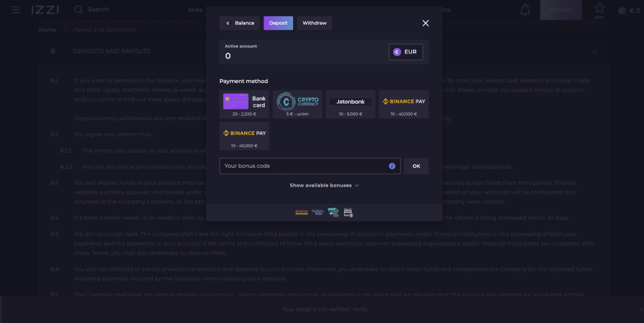Collapse the Deposits and Payouts section

(x=594, y=52)
